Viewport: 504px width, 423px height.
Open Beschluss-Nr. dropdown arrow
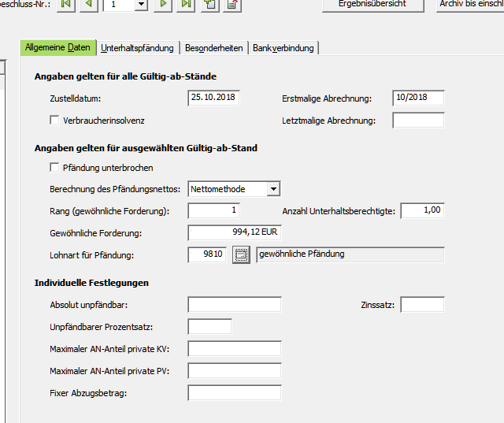point(141,5)
